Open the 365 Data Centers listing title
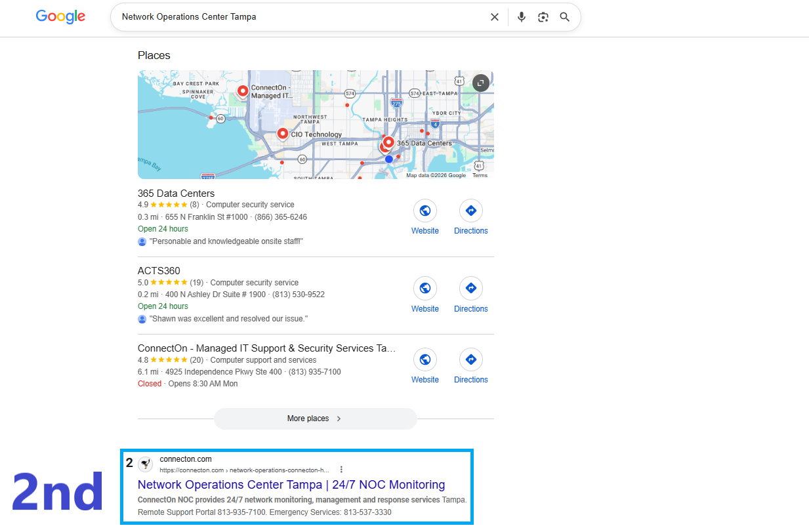This screenshot has width=809, height=532. [x=176, y=194]
